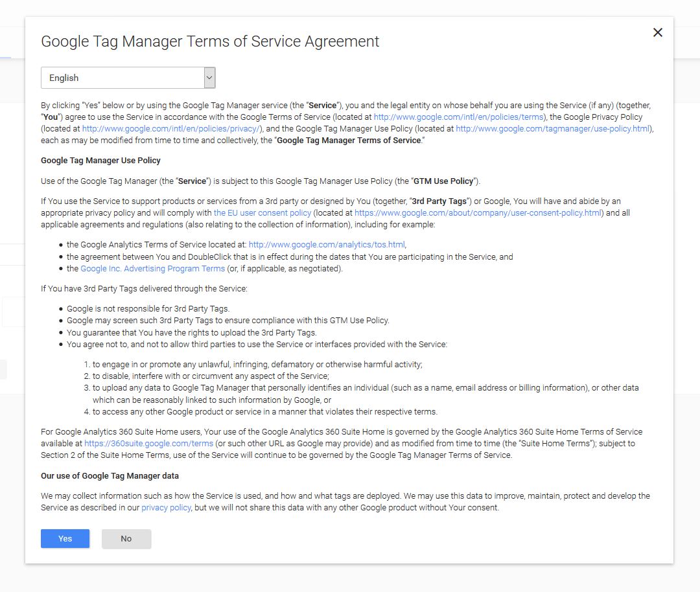The height and width of the screenshot is (592, 700).
Task: Click bold 'Google Tag Manager Terms of Service.' phrase
Action: tap(349, 140)
